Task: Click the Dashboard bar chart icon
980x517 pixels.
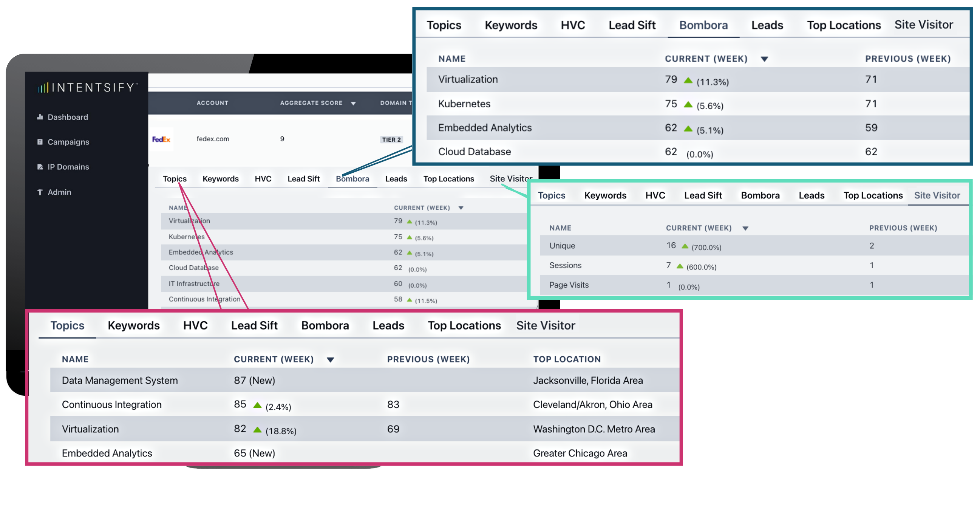Action: coord(40,117)
